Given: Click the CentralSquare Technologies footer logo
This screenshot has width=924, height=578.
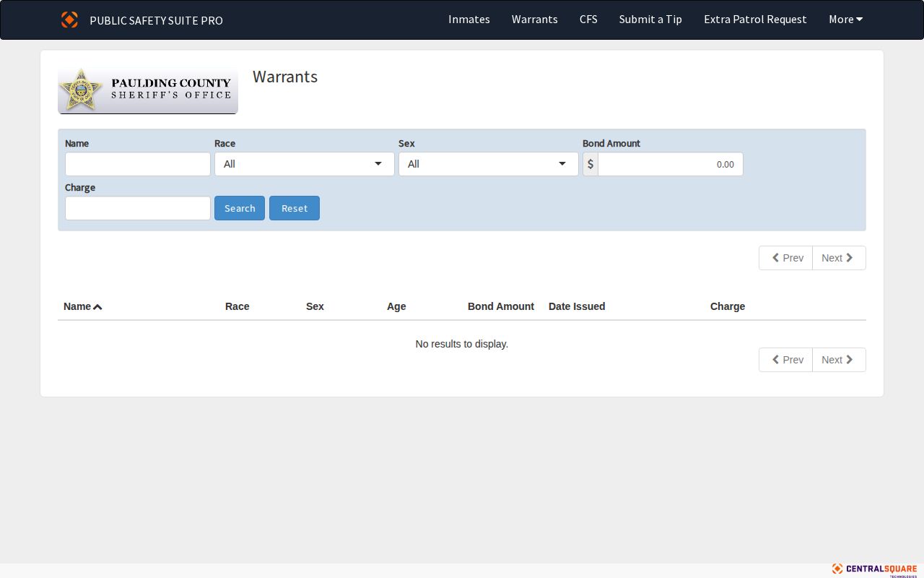Looking at the screenshot, I should [x=874, y=570].
